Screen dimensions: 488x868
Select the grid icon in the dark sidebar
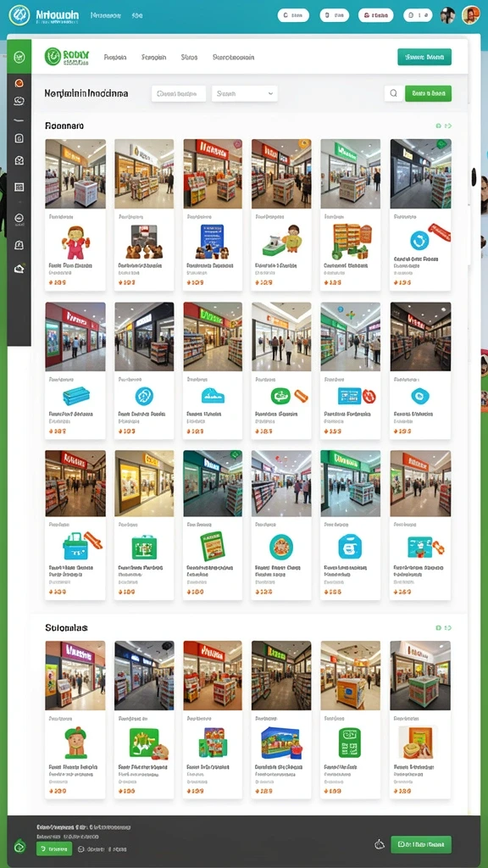coord(19,187)
